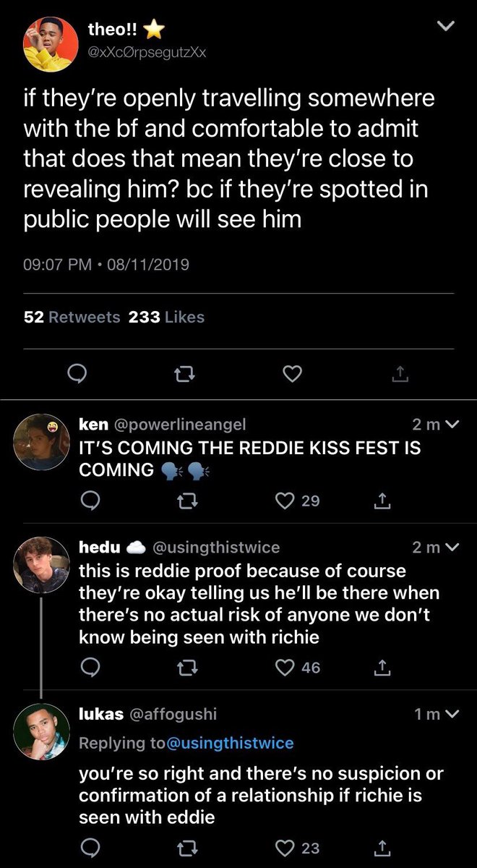Image resolution: width=477 pixels, height=868 pixels.
Task: Reply to ken's REDDIE KISS FEST tweet
Action: point(90,501)
